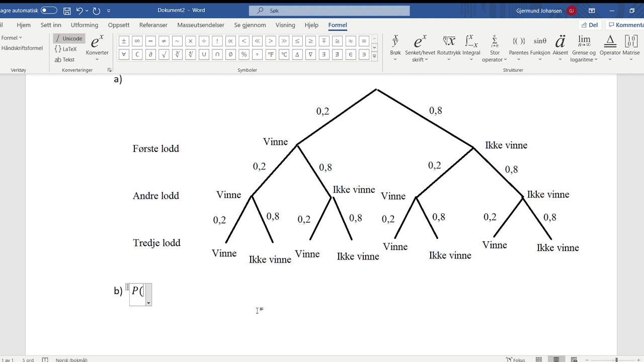The height and width of the screenshot is (362, 644).
Task: Click the Redo icon in quick access toolbar
Action: tap(97, 10)
